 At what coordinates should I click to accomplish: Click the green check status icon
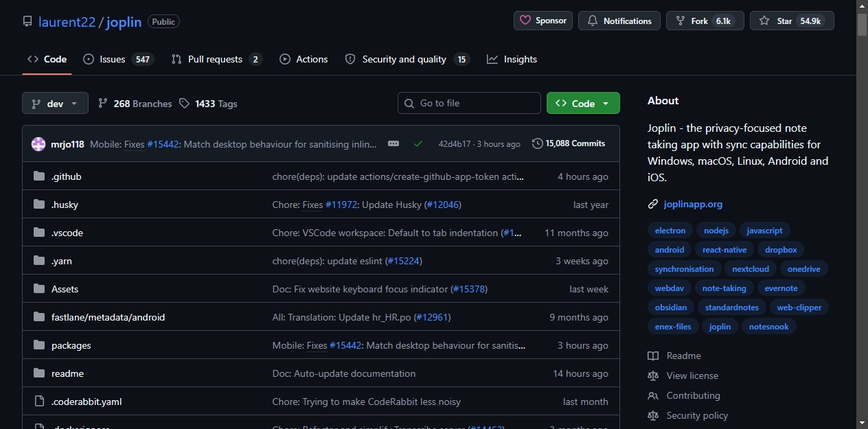point(418,143)
